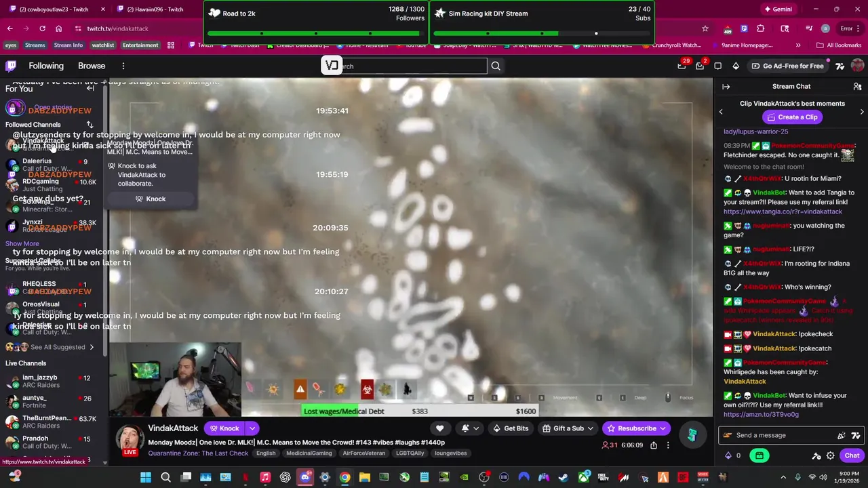Click the Create a Clip button

tap(792, 117)
